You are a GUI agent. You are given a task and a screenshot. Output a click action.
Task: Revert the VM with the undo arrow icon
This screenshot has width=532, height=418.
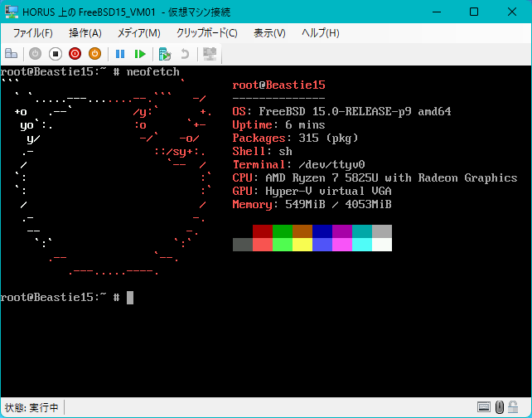[185, 54]
